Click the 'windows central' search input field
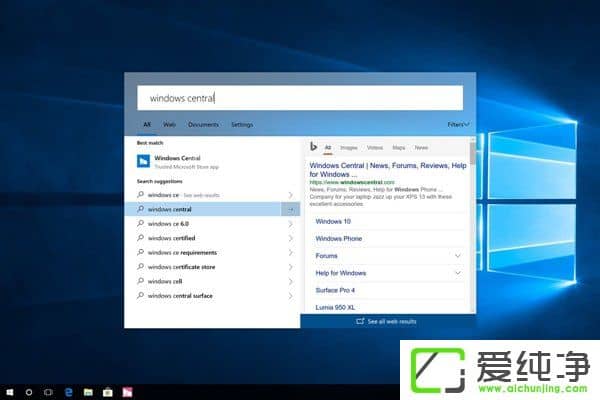The height and width of the screenshot is (400, 600). tap(300, 98)
